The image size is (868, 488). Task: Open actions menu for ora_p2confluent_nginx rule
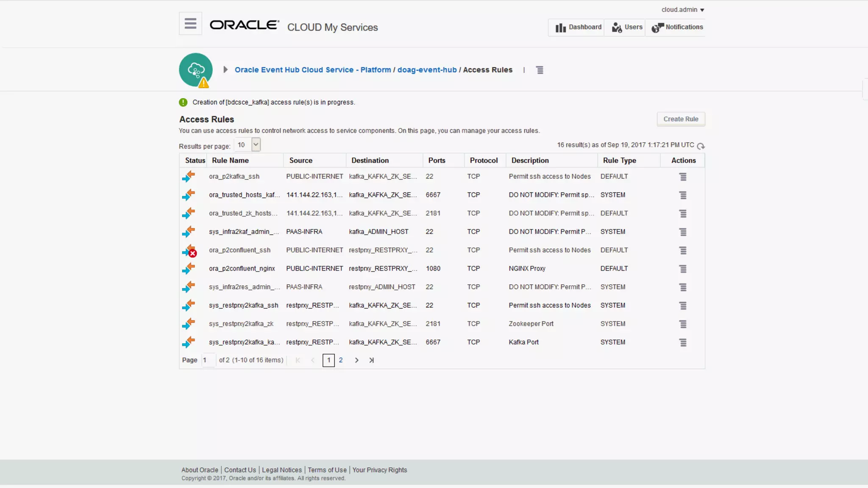[683, 269]
